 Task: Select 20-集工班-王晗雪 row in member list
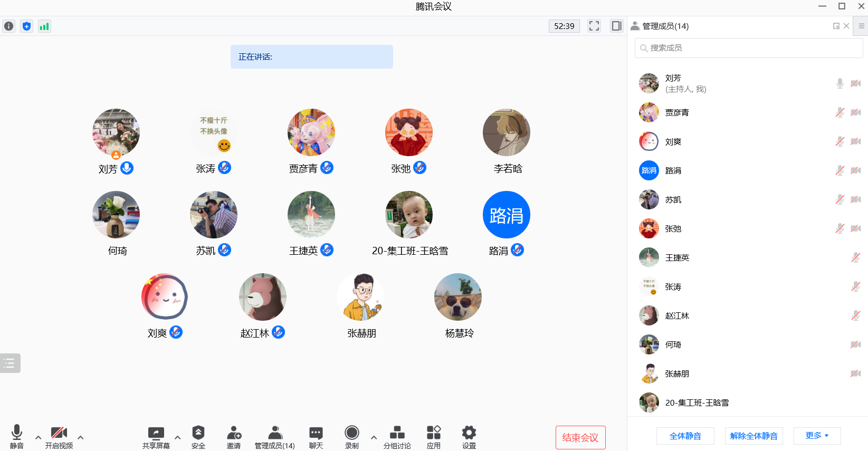tap(749, 402)
